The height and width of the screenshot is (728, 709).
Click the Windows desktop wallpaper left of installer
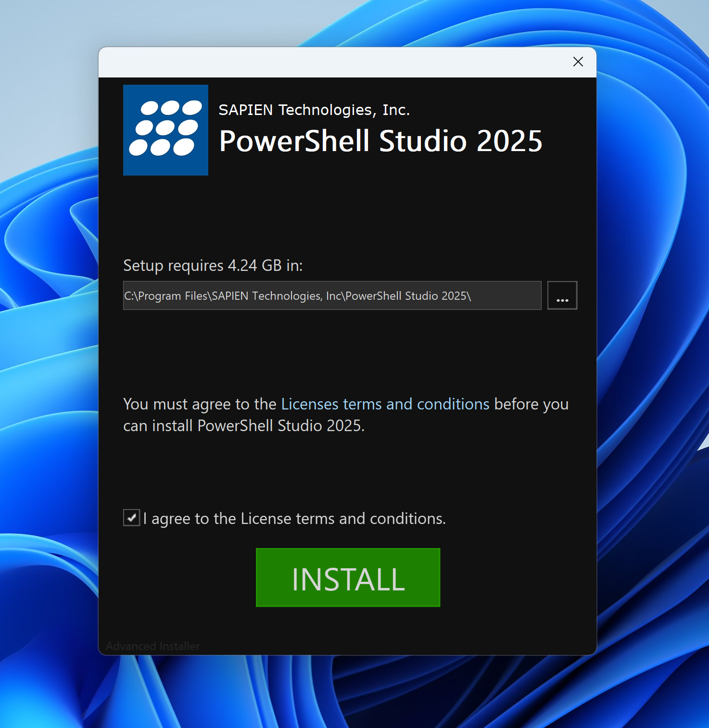(x=48, y=337)
